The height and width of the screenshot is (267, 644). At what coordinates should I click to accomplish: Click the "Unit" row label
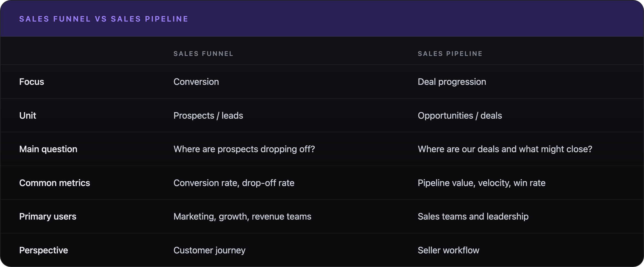point(28,115)
